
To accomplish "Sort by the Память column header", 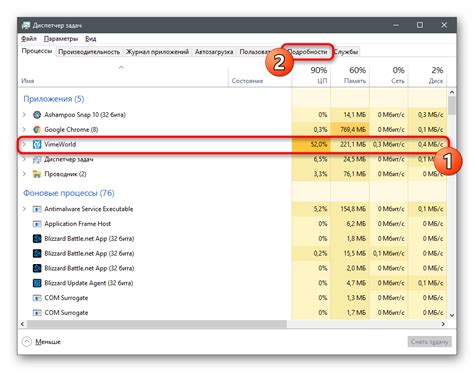I will [350, 75].
